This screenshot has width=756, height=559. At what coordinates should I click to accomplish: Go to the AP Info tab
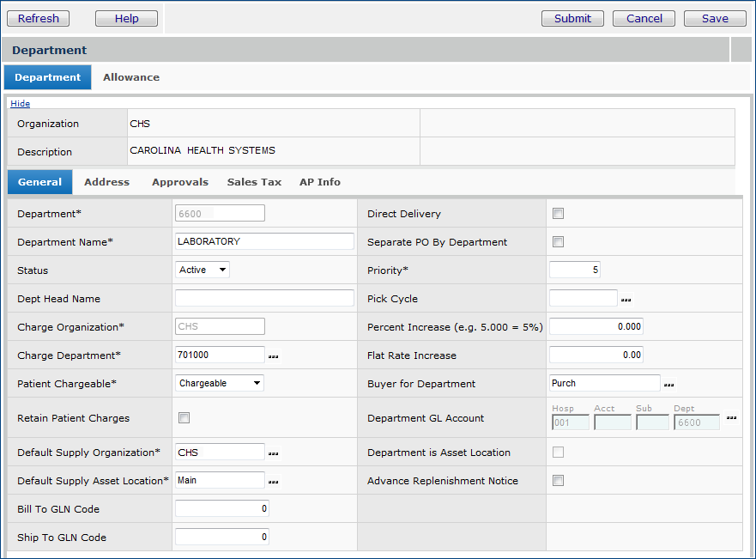click(319, 182)
